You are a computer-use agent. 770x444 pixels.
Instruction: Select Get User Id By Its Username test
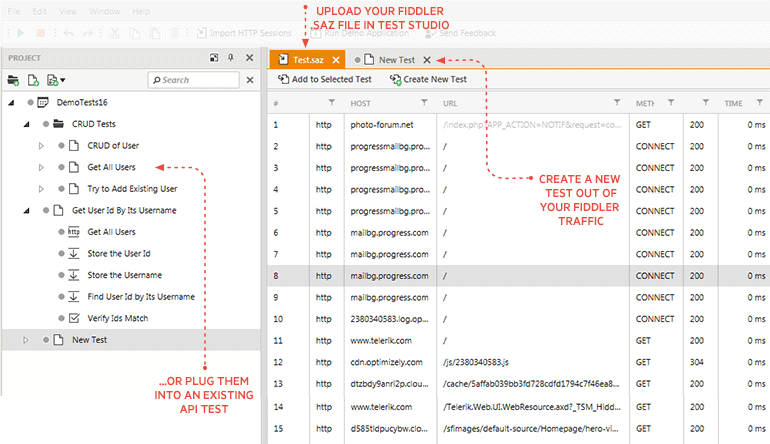124,210
